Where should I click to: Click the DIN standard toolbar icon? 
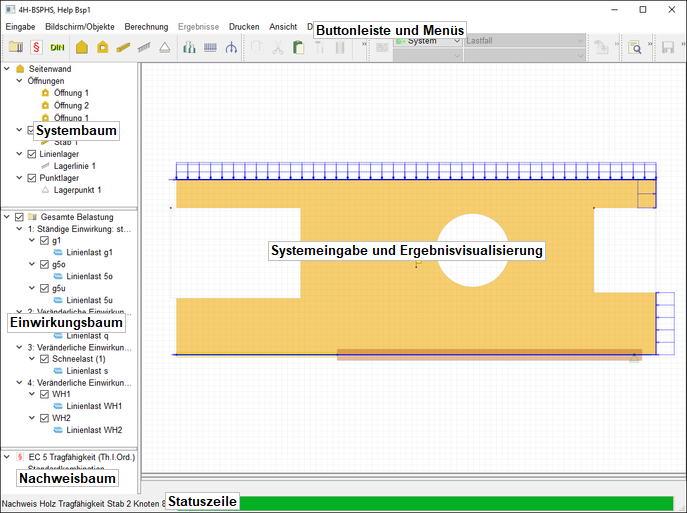coord(58,47)
